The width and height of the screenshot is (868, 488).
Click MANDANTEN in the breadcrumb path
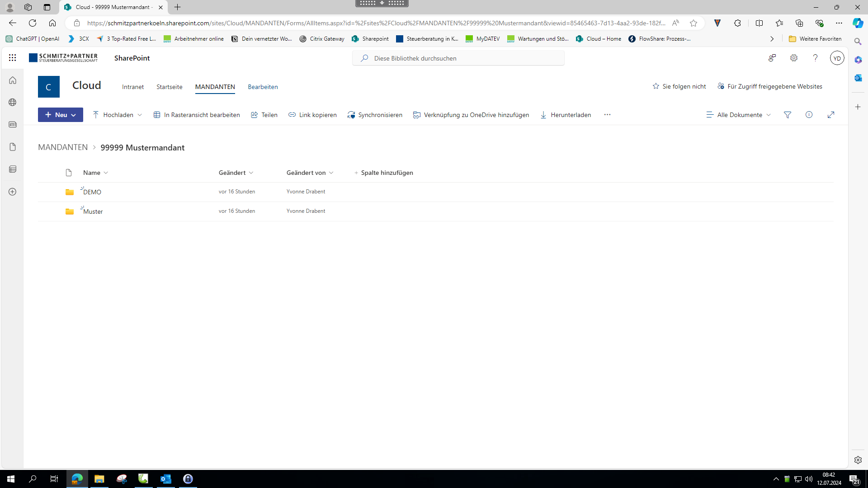[x=63, y=147]
